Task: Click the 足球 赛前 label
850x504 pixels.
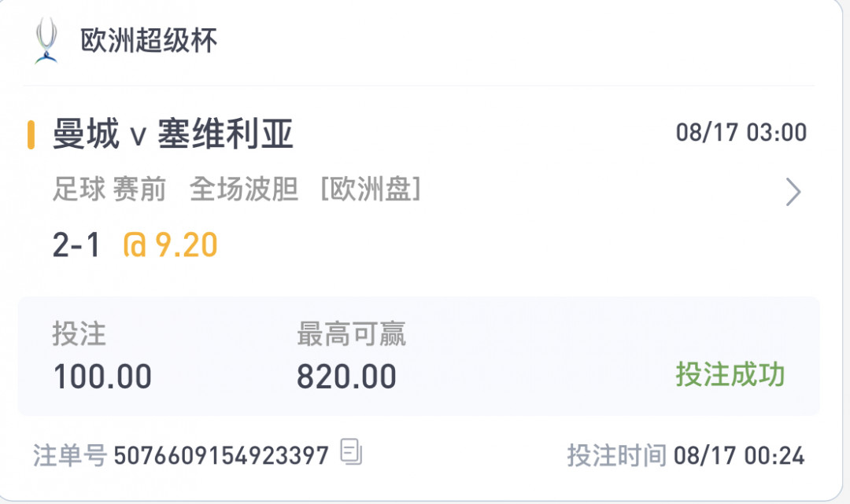Action: point(109,189)
